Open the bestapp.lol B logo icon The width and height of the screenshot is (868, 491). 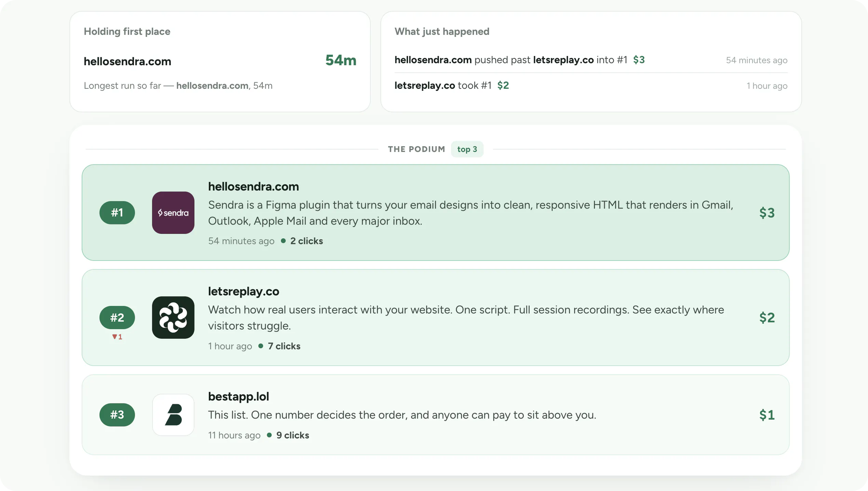pos(173,415)
